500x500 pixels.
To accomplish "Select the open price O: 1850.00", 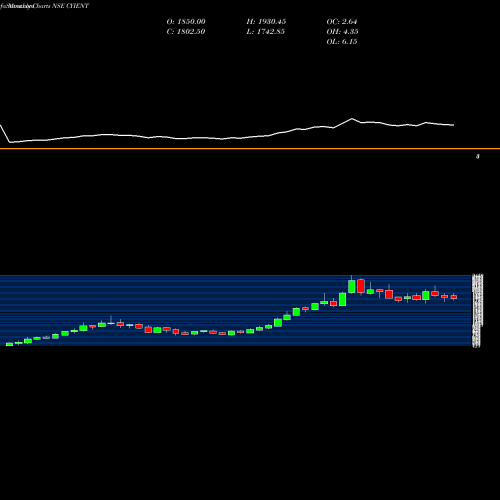I will pos(186,22).
